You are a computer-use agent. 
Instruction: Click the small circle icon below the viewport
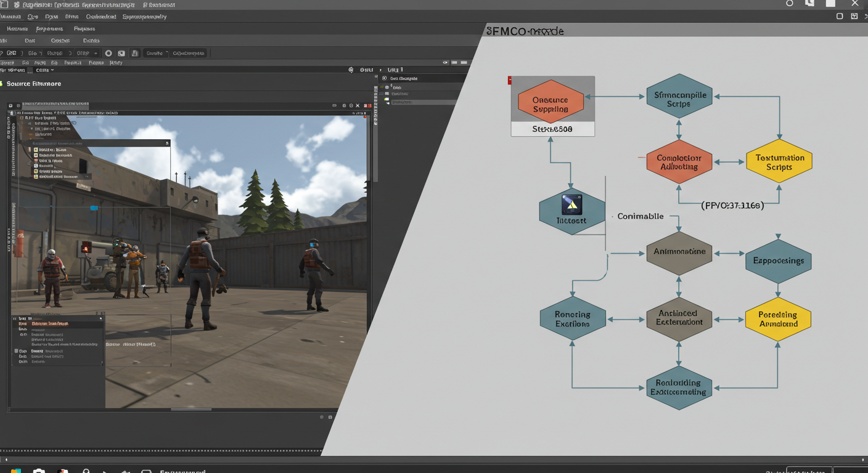pos(322,417)
